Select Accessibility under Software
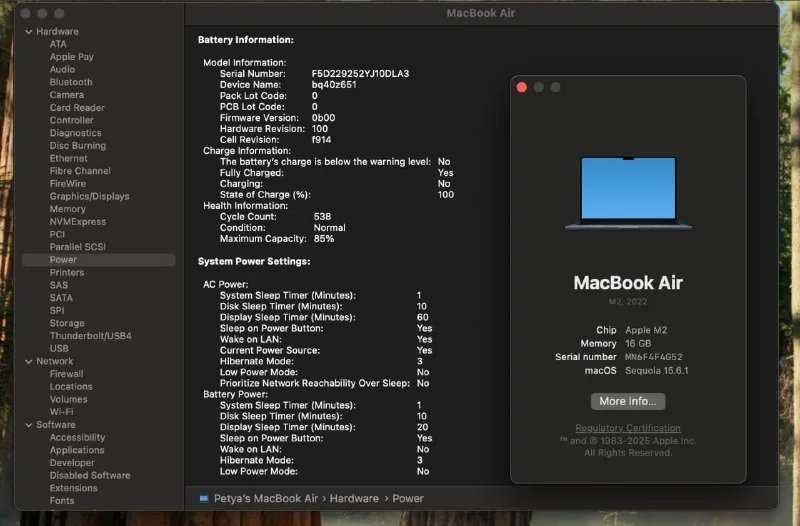800x526 pixels. click(x=77, y=437)
